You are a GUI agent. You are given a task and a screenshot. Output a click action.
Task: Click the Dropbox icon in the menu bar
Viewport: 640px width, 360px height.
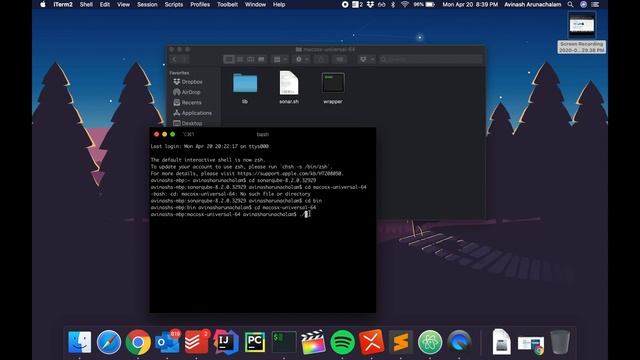click(370, 4)
